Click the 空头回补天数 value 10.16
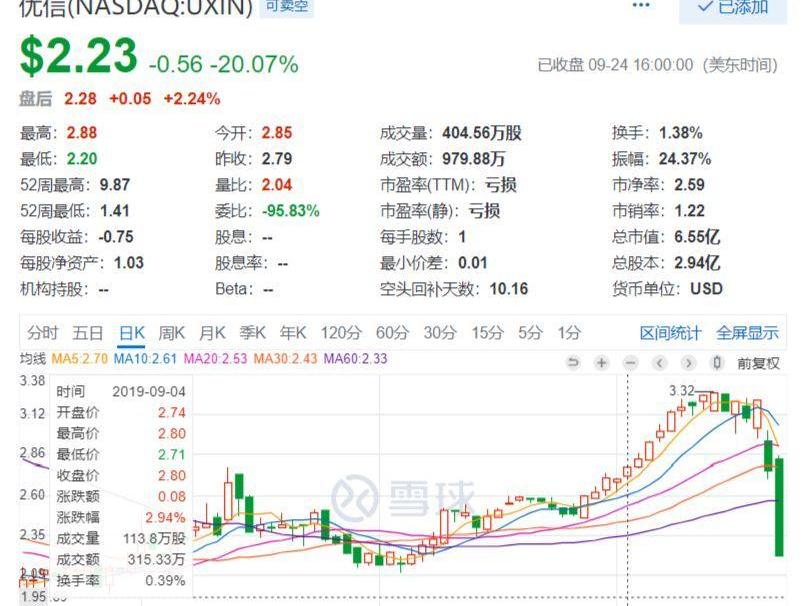 click(x=508, y=289)
